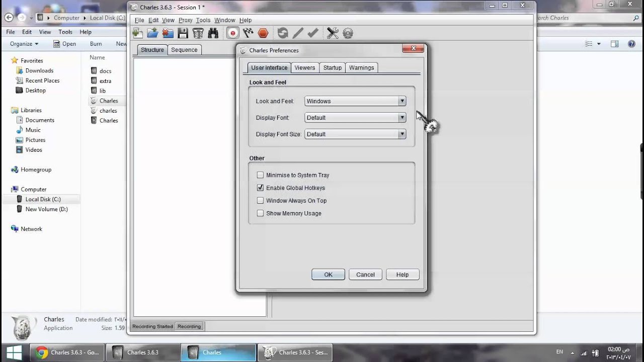Click Cancel in Charles Preferences
Screen dimensions: 644x362
(365, 275)
